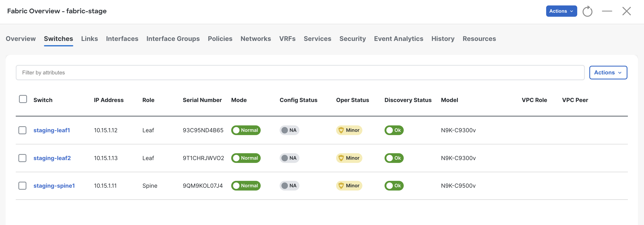Image resolution: width=644 pixels, height=225 pixels.
Task: Open the VRFs tab
Action: click(x=287, y=39)
